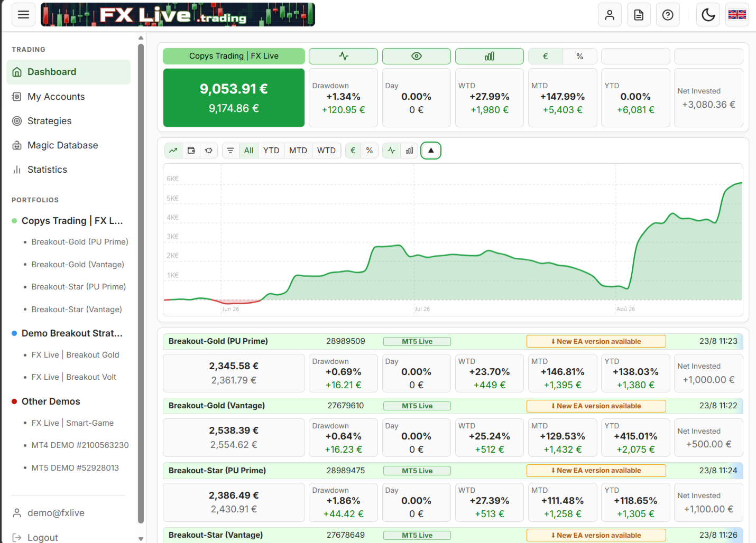Click the pulse icon in summary header
This screenshot has width=756, height=543.
click(344, 56)
